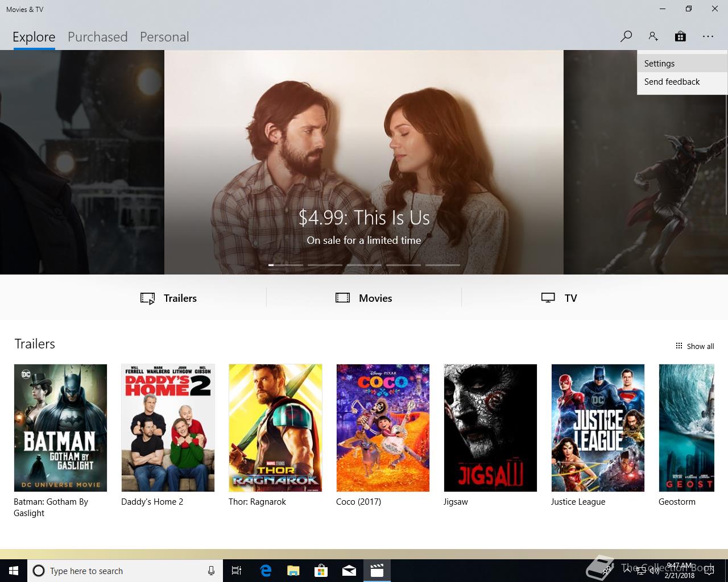The image size is (728, 582).
Task: Switch to the Personal tab
Action: (164, 37)
